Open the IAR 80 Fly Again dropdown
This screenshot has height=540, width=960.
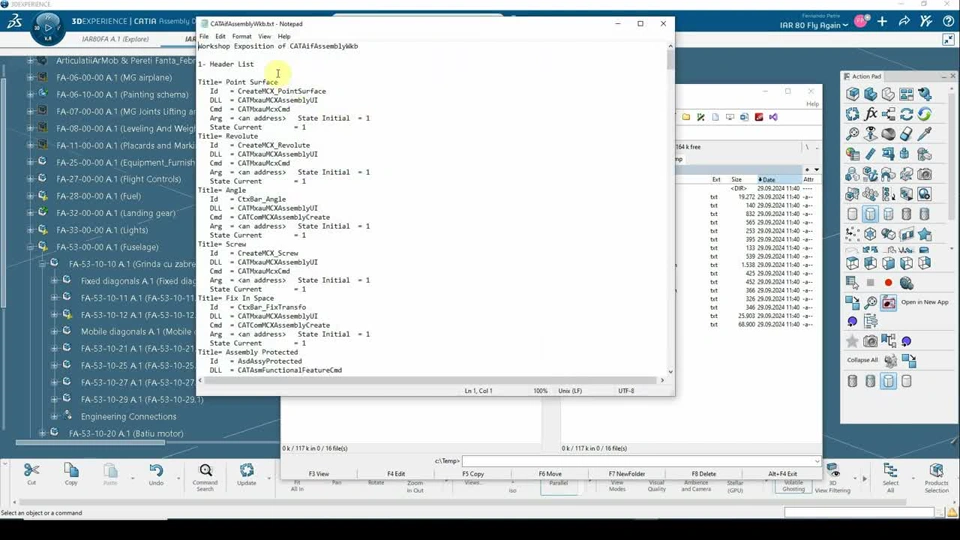point(814,25)
